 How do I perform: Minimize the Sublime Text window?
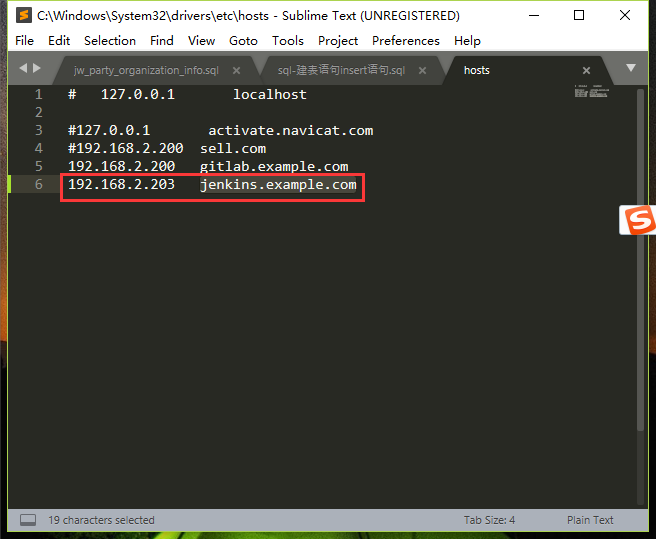[534, 15]
